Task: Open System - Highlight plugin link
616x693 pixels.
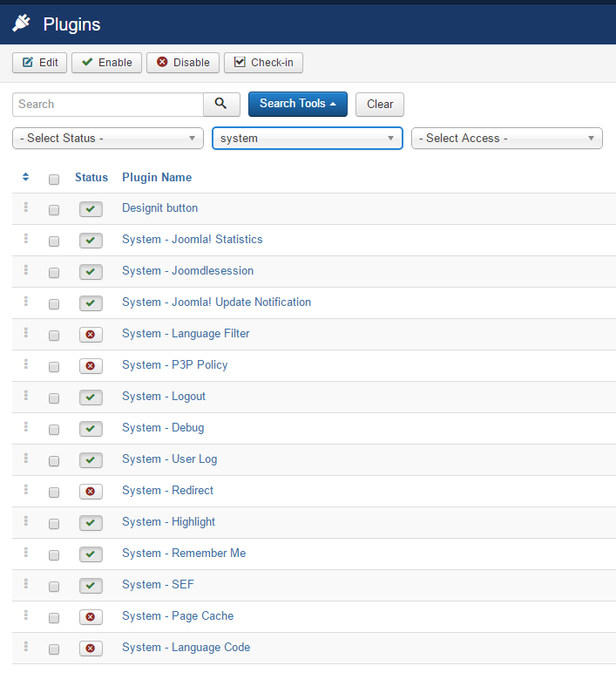Action: (168, 522)
